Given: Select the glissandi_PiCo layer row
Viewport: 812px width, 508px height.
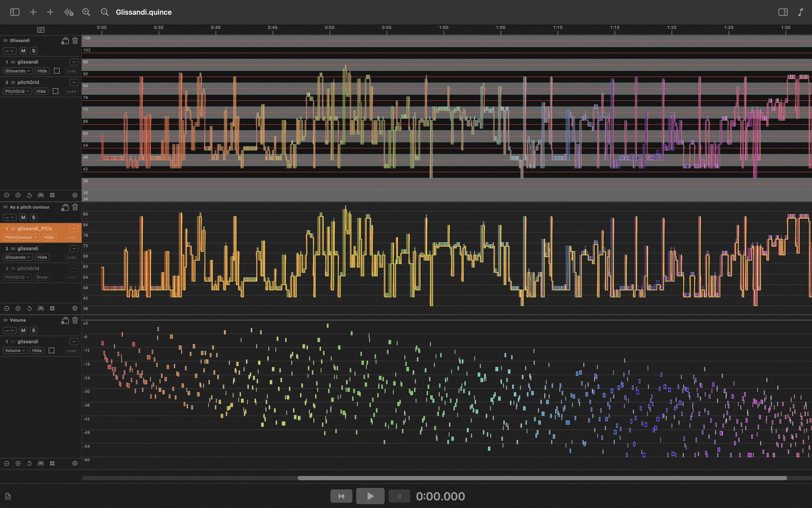Looking at the screenshot, I should click(41, 233).
